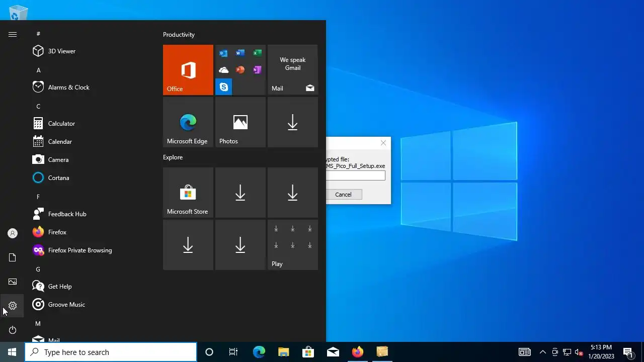Jump to letter G section header
Screen dimensions: 644x362
coord(38,269)
